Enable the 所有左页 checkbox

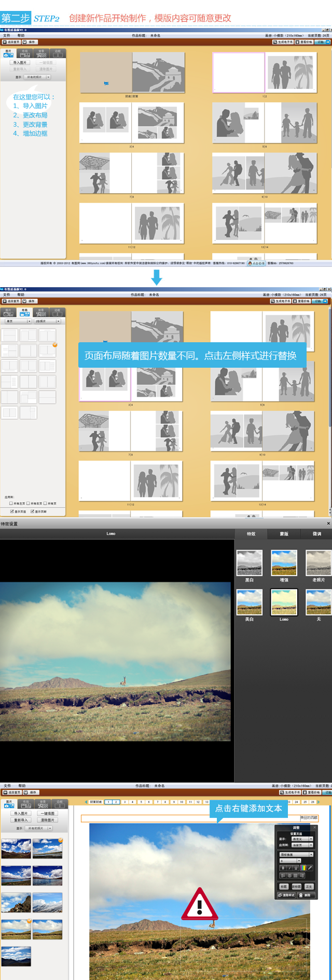(11, 503)
